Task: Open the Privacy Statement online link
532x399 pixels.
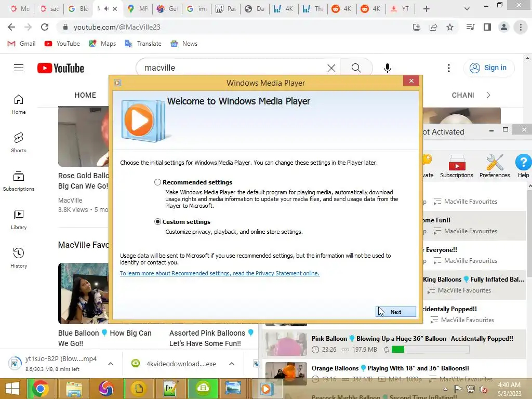Action: point(220,273)
